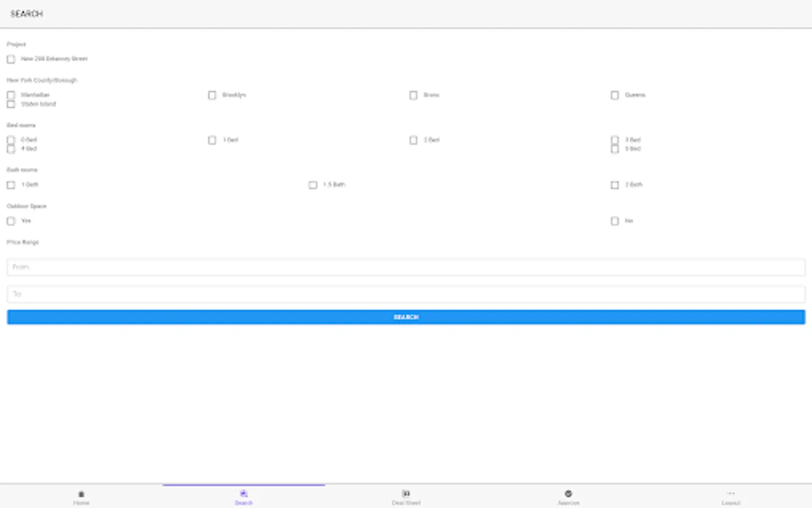Check the Brooklyn checkbox
Viewport: 812px width, 508px height.
[x=212, y=95]
